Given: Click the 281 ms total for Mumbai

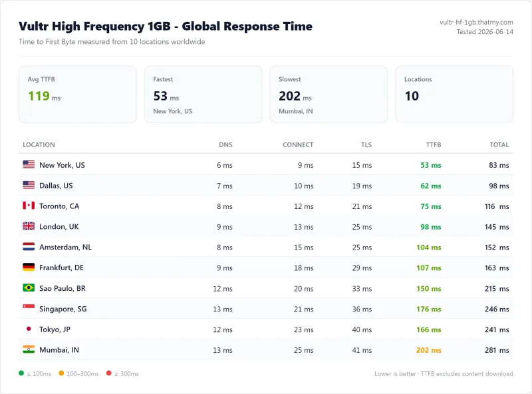Looking at the screenshot, I should [x=497, y=350].
